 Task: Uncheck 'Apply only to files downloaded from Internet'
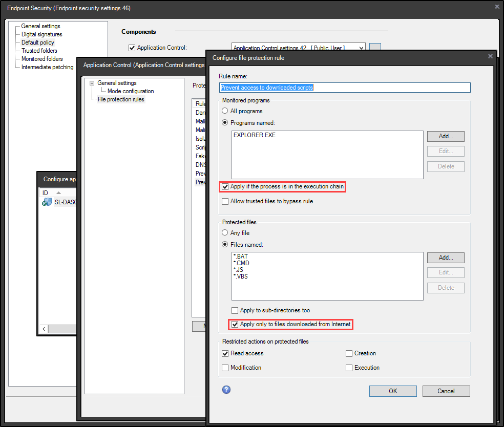click(x=235, y=324)
